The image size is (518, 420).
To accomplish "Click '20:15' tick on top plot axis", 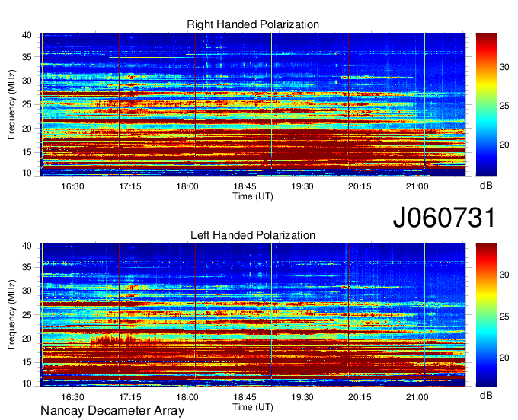I will click(x=360, y=186).
